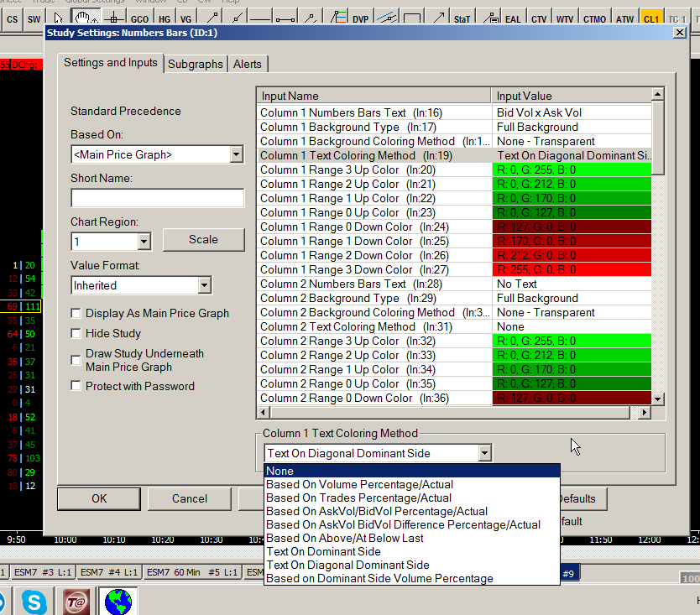This screenshot has height=615, width=700.
Task: Open Skype from the taskbar
Action: [x=34, y=602]
